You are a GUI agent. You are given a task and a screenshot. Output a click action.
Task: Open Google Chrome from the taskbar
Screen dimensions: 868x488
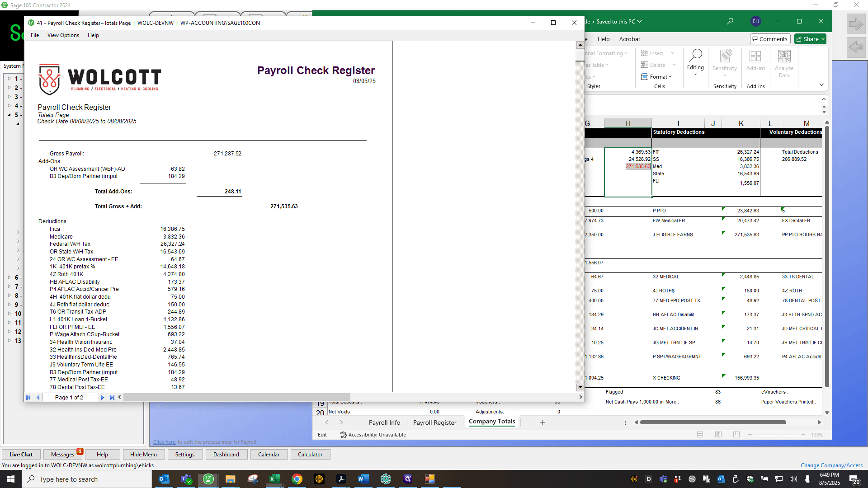click(297, 479)
